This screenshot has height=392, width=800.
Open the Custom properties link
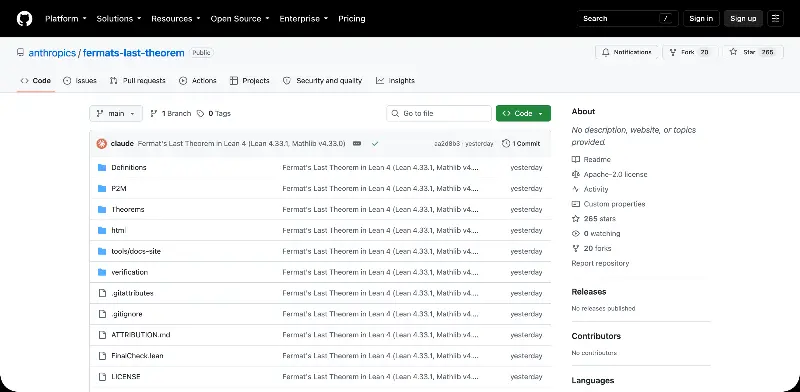point(608,204)
